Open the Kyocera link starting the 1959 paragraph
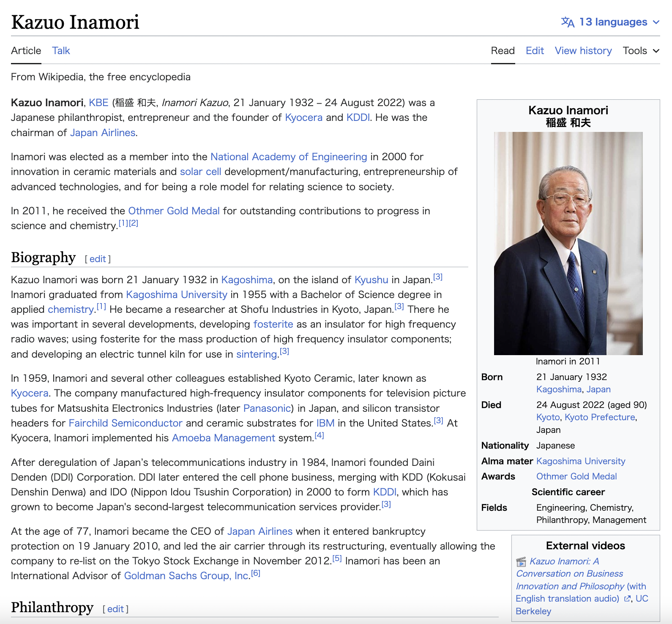This screenshot has height=624, width=672. tap(30, 393)
